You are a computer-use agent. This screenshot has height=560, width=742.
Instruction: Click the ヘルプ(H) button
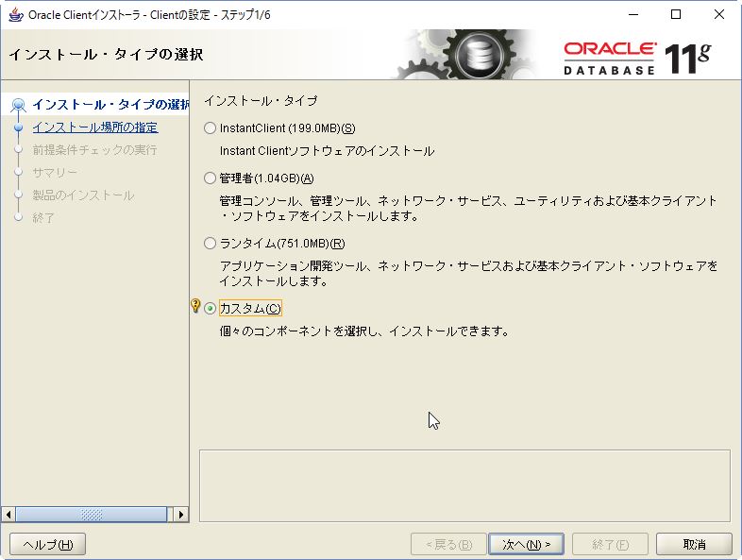48,544
